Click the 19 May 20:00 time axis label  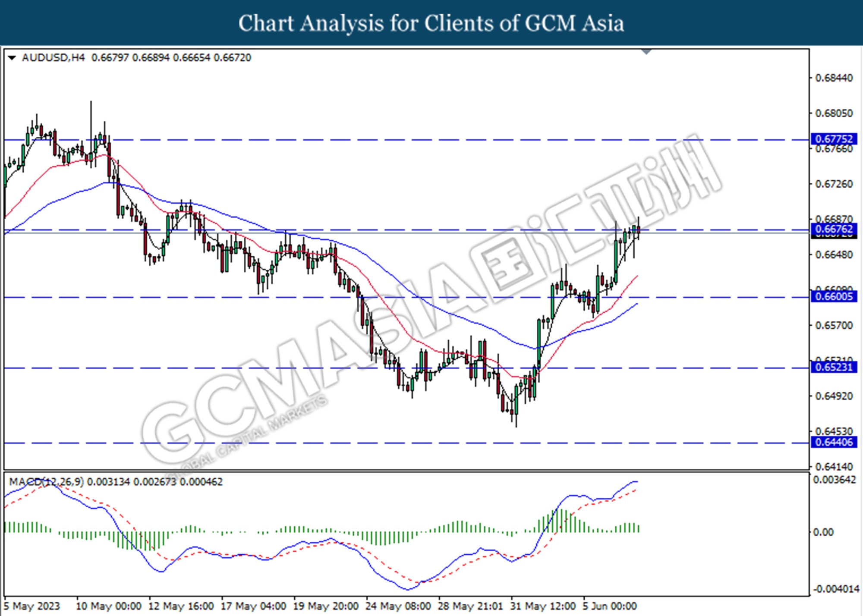[326, 607]
